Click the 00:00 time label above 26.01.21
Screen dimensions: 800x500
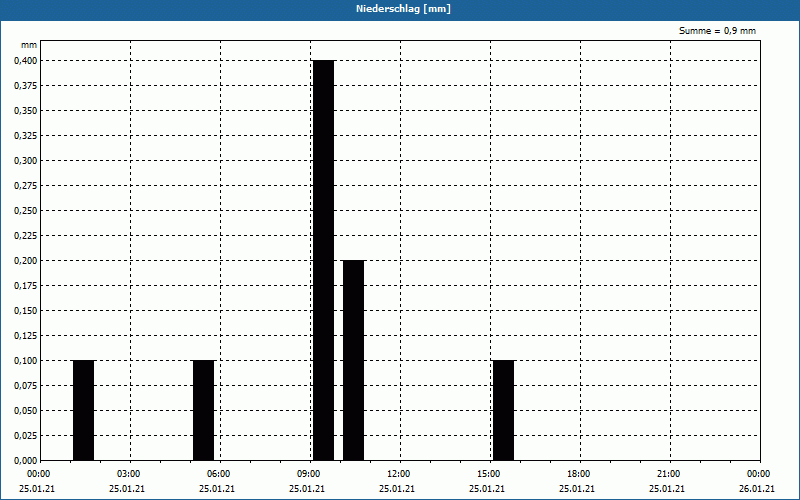(759, 474)
